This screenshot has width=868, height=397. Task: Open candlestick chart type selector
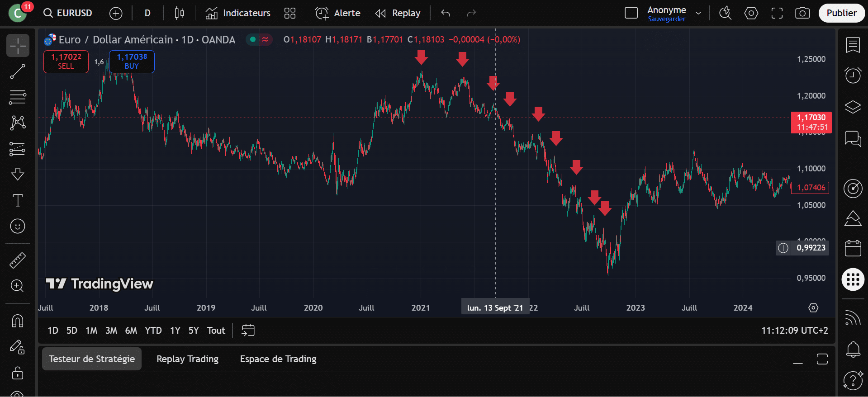pos(179,13)
